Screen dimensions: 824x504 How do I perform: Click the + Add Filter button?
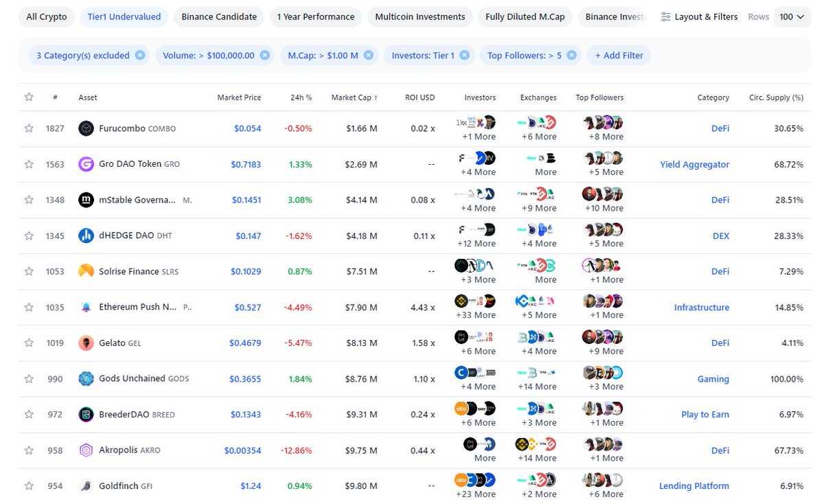(619, 56)
